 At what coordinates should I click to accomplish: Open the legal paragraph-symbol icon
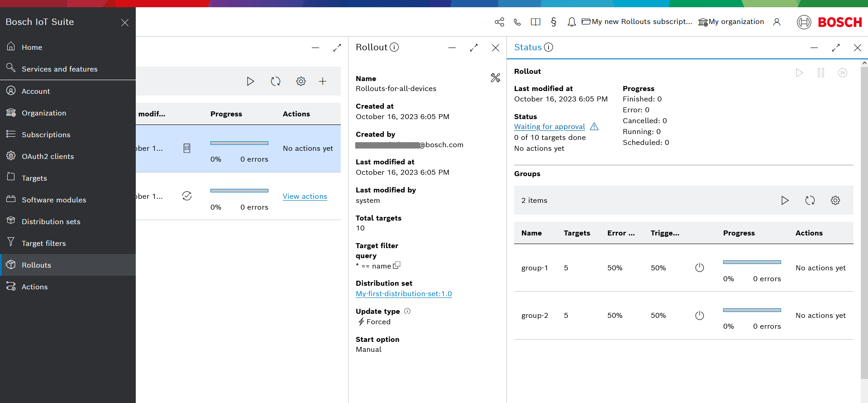coord(553,22)
